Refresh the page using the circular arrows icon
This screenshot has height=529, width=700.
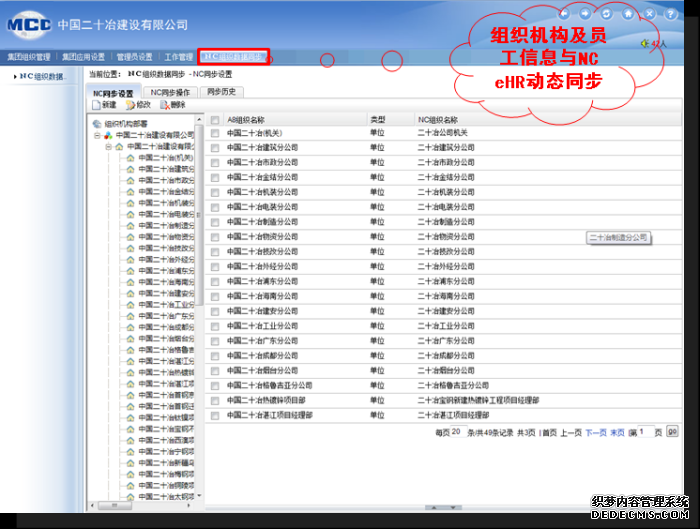click(x=606, y=14)
